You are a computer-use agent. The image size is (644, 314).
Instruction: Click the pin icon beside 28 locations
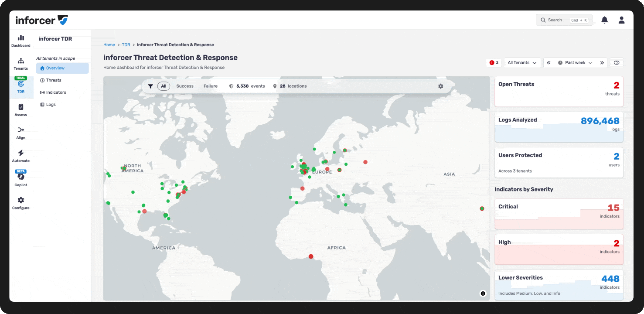(275, 86)
